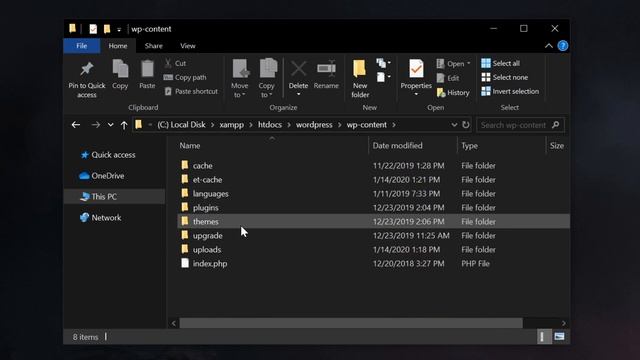Click the horizontal scrollbar thumb
The width and height of the screenshot is (640, 360).
click(x=351, y=323)
